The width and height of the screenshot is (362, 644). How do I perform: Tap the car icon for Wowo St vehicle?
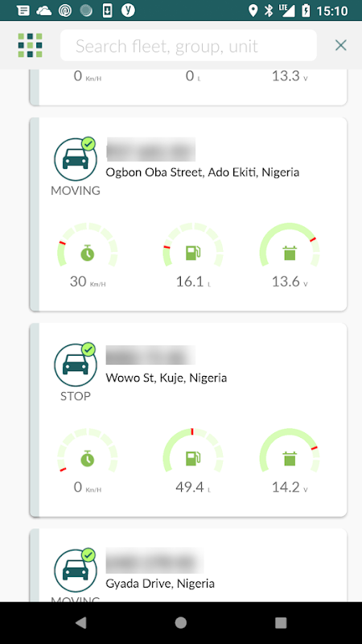click(76, 365)
